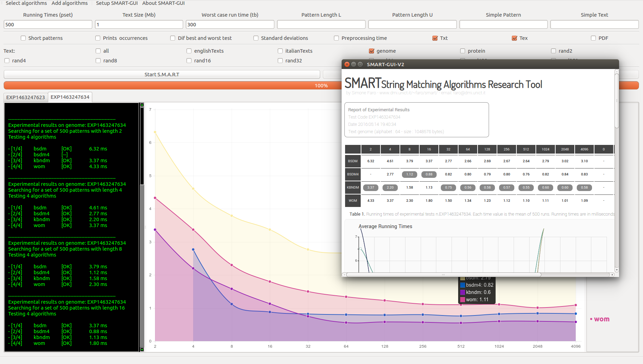Uncheck the Txt output checkbox
This screenshot has height=364, width=643.
435,38
